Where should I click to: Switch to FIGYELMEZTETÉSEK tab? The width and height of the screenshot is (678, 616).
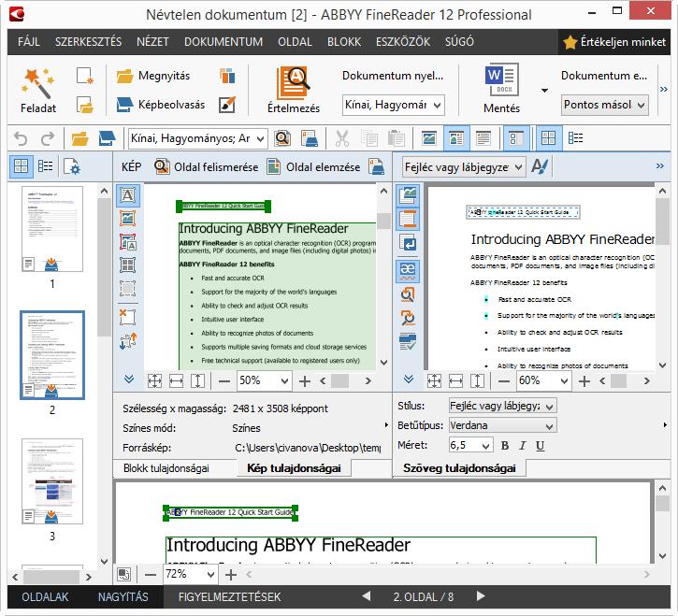(x=229, y=597)
